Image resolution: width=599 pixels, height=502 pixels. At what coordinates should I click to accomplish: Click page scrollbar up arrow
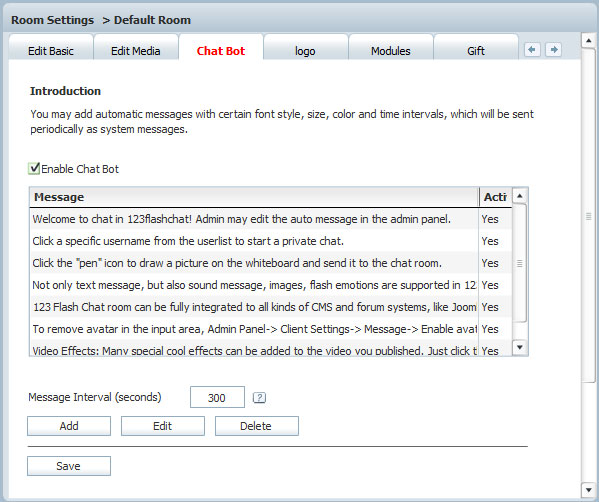[588, 40]
